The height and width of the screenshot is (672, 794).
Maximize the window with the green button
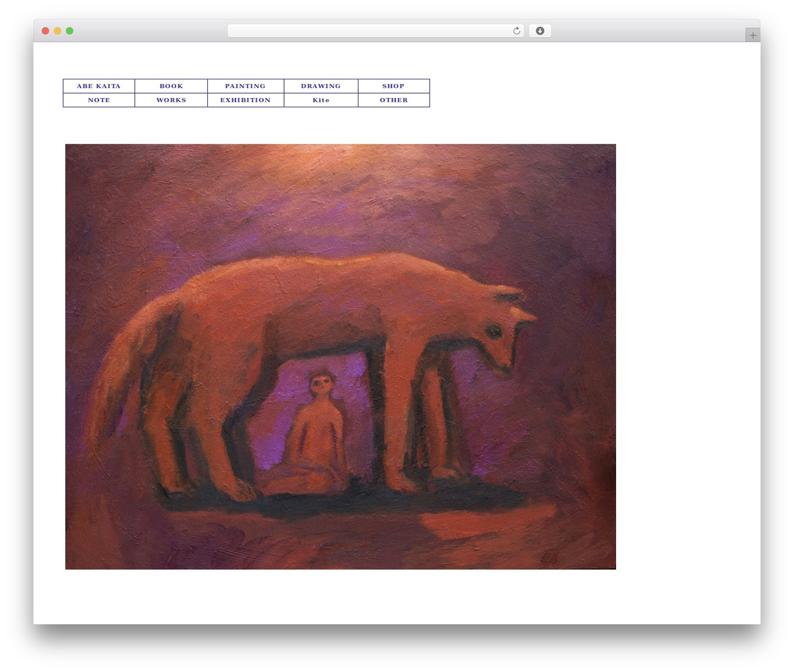pyautogui.click(x=69, y=31)
